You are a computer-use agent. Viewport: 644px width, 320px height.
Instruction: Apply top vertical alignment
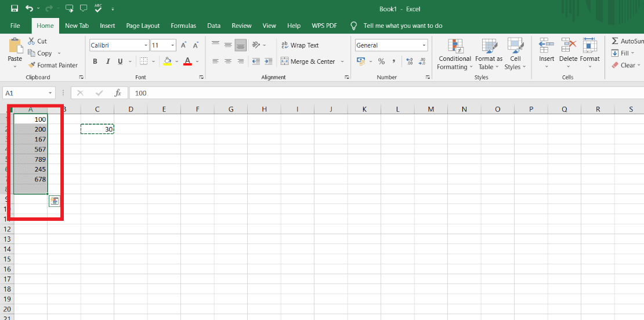[216, 45]
